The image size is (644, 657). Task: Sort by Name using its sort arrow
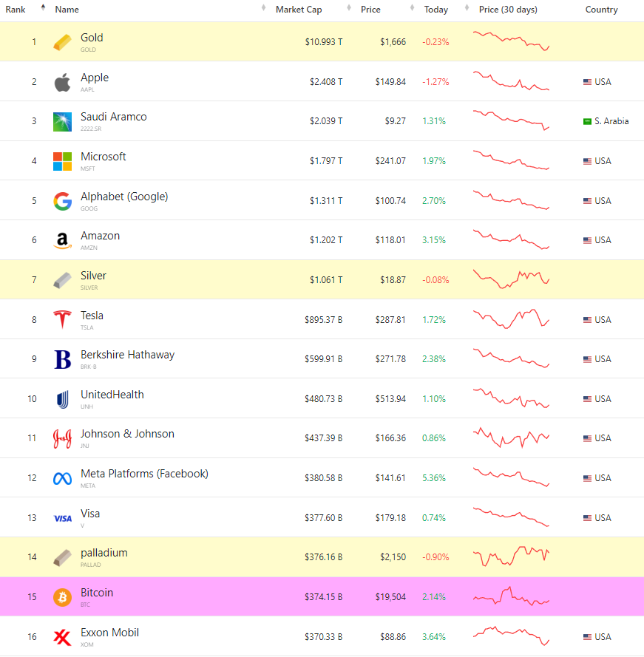tap(263, 7)
